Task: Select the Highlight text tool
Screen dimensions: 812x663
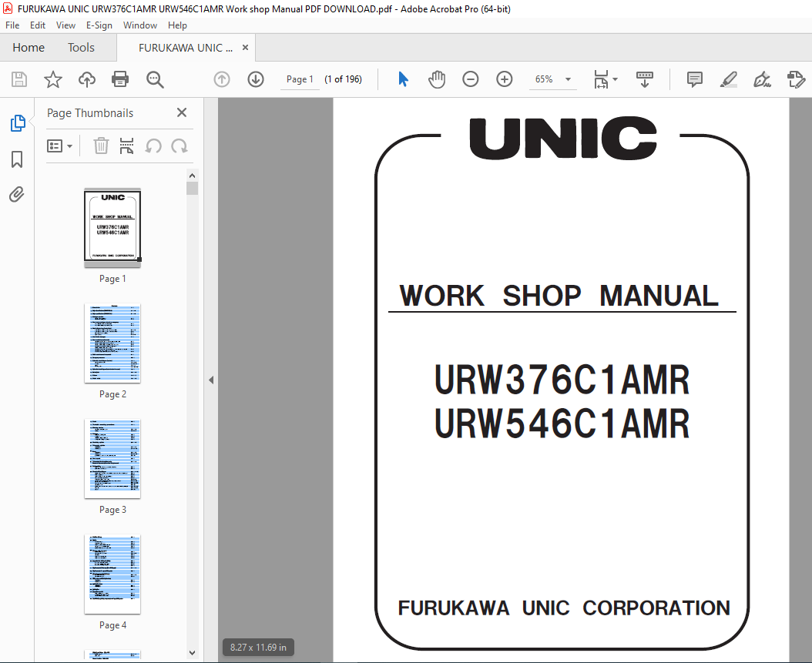Action: [729, 79]
